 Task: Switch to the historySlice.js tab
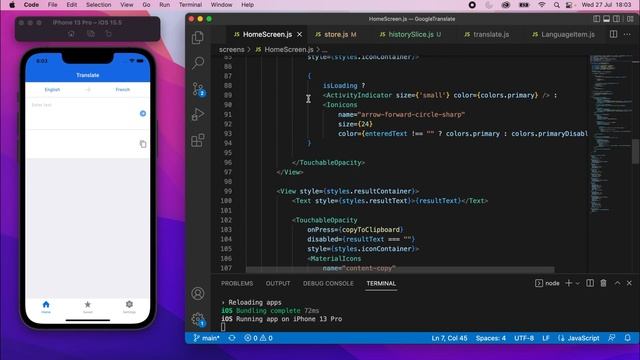click(x=411, y=35)
